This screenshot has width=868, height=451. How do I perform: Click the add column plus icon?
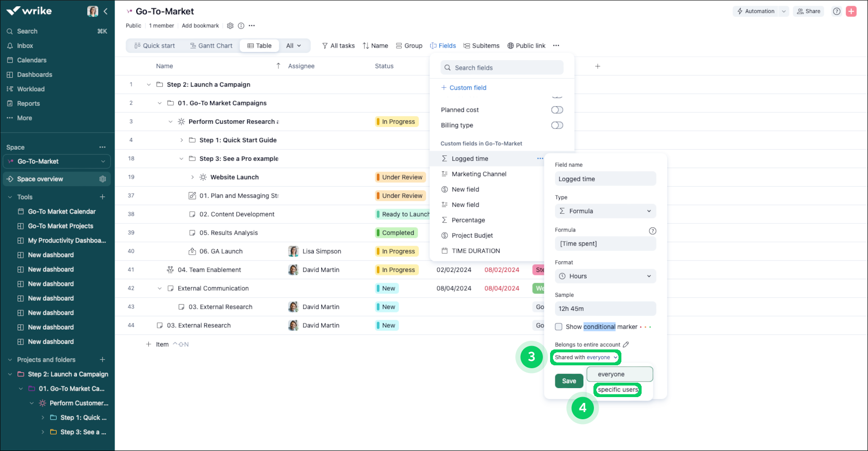click(x=597, y=66)
